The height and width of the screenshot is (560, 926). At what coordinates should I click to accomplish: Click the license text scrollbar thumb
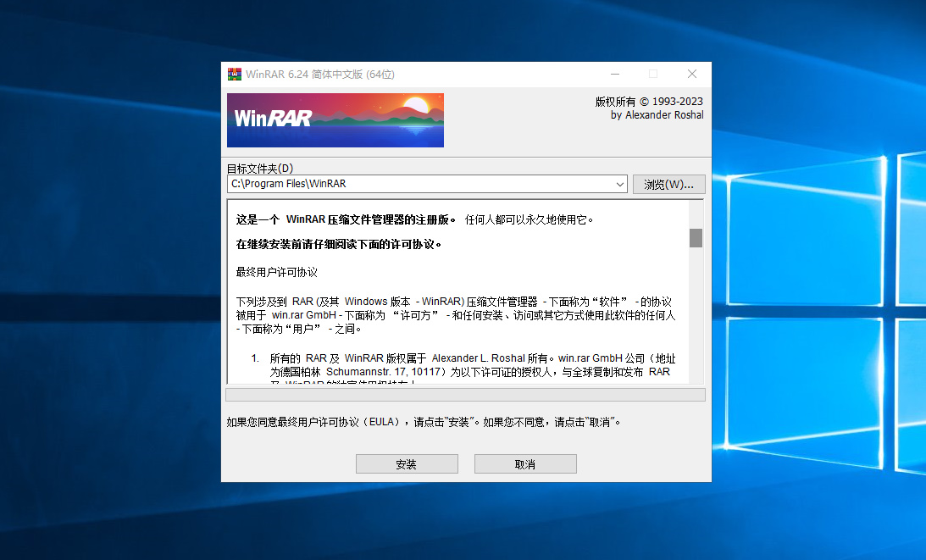696,238
